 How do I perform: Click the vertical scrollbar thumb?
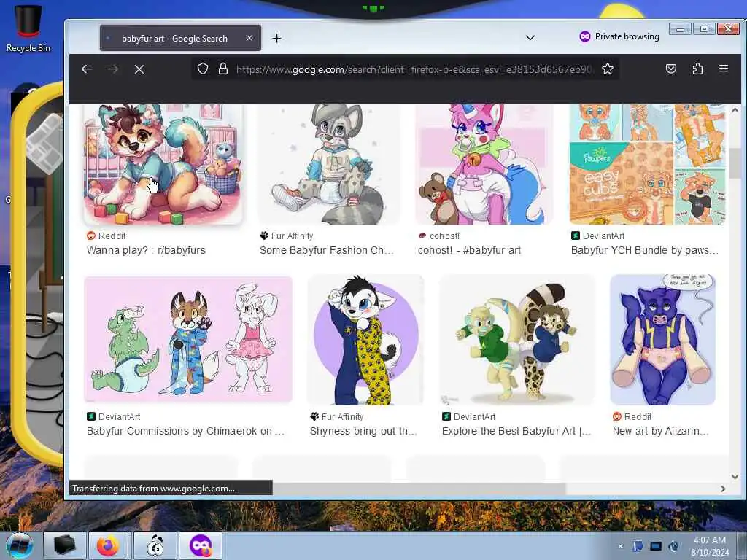coord(735,163)
